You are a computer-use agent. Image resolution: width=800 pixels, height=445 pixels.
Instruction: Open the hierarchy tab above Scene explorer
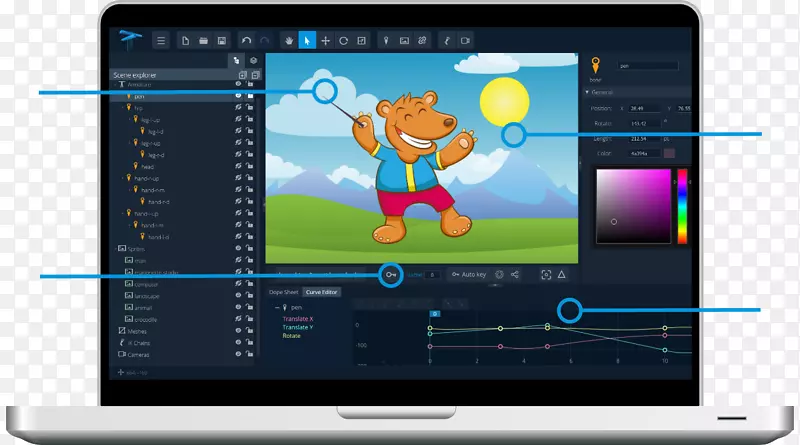236,61
